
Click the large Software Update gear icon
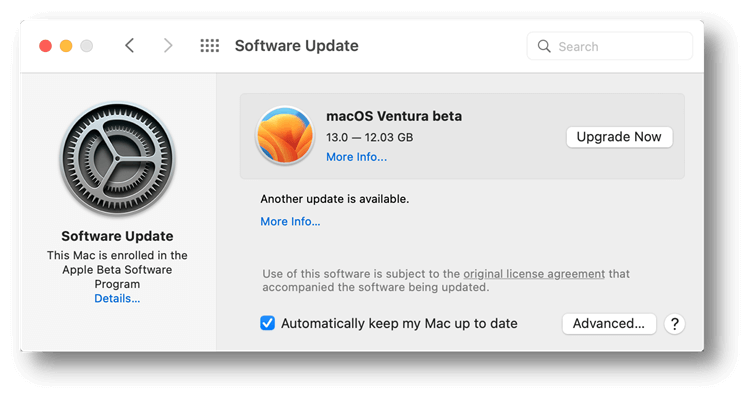118,159
